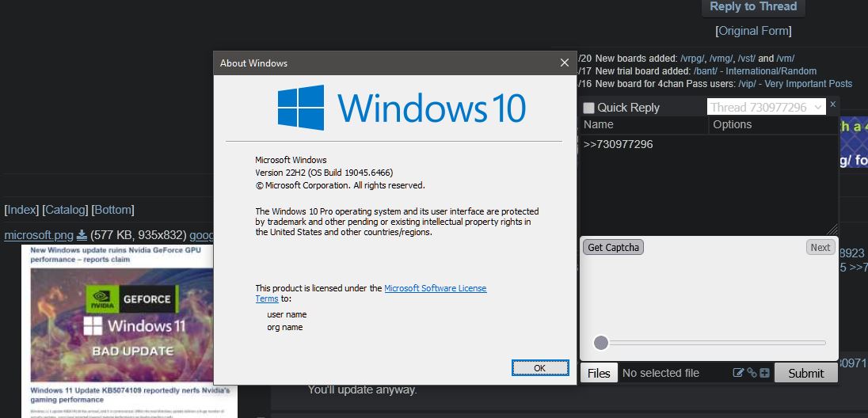Image resolution: width=868 pixels, height=418 pixels.
Task: Click the Windows 10 logo in the dialog
Action: [402, 107]
